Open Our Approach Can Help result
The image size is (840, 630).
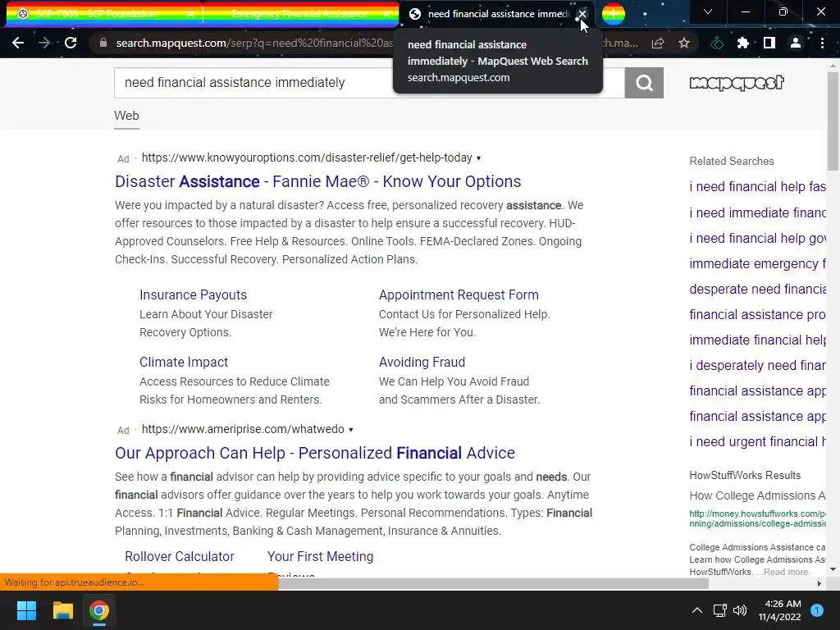(x=315, y=453)
